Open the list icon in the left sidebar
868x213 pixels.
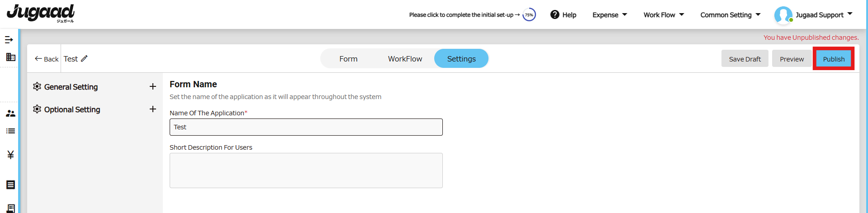[x=10, y=131]
